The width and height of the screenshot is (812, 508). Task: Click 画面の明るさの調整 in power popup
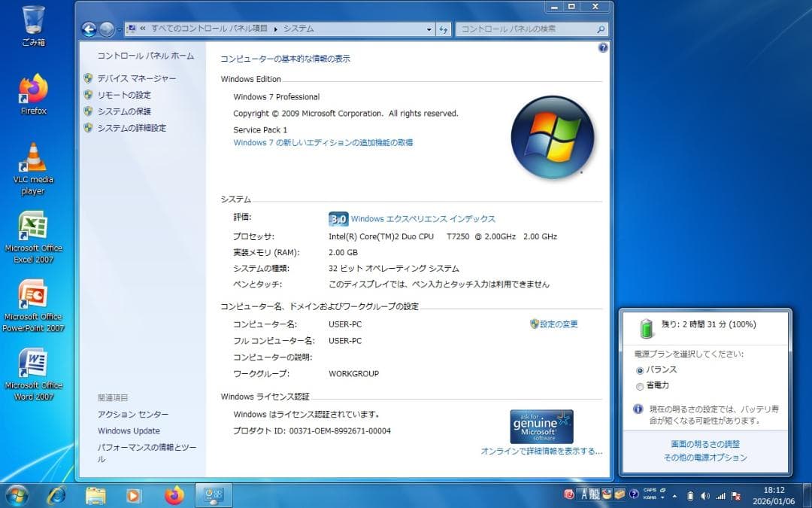[705, 444]
